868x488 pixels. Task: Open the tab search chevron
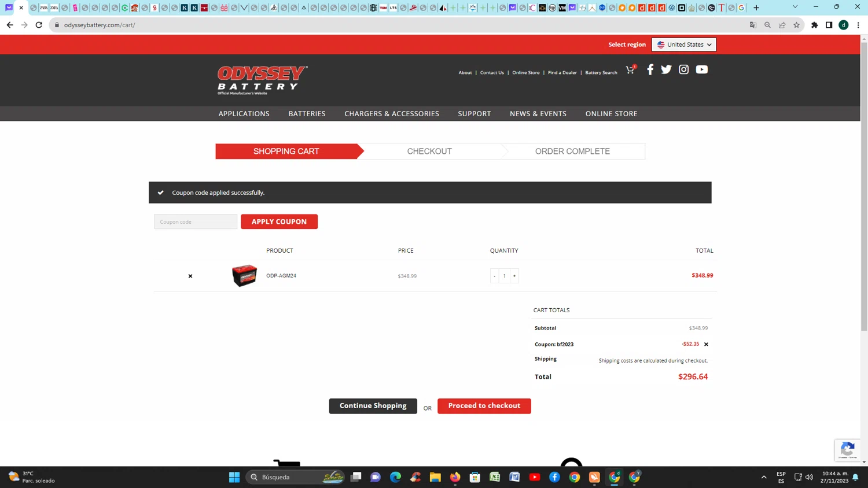pos(795,7)
